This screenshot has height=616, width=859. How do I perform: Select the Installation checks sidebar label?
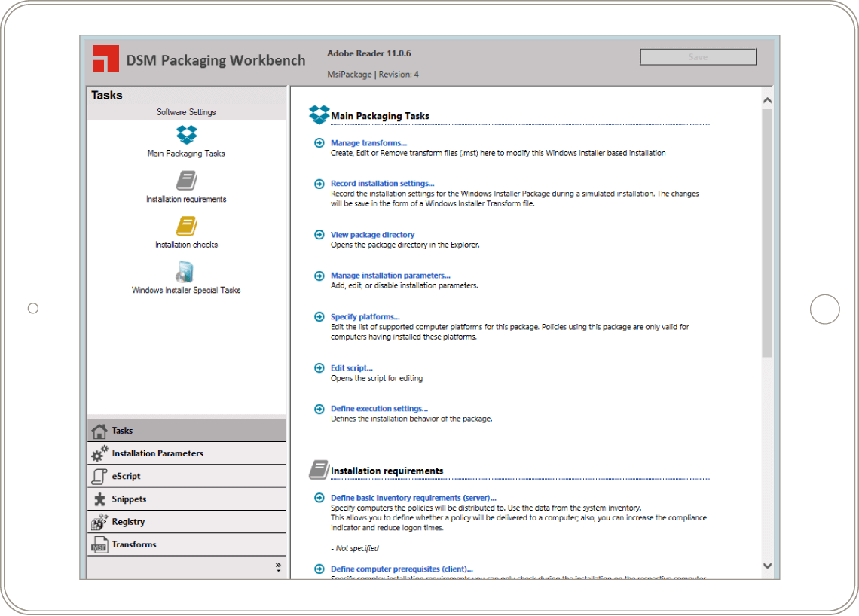tap(186, 245)
